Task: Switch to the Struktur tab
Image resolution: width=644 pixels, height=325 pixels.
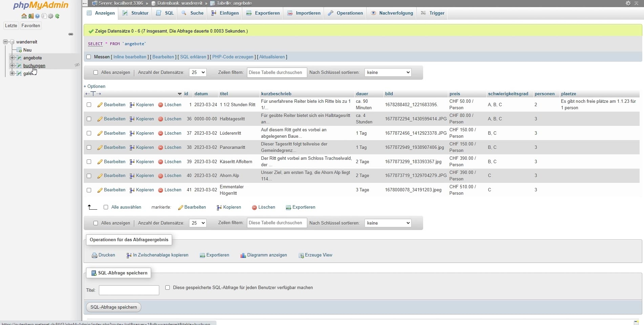Action: (x=136, y=13)
